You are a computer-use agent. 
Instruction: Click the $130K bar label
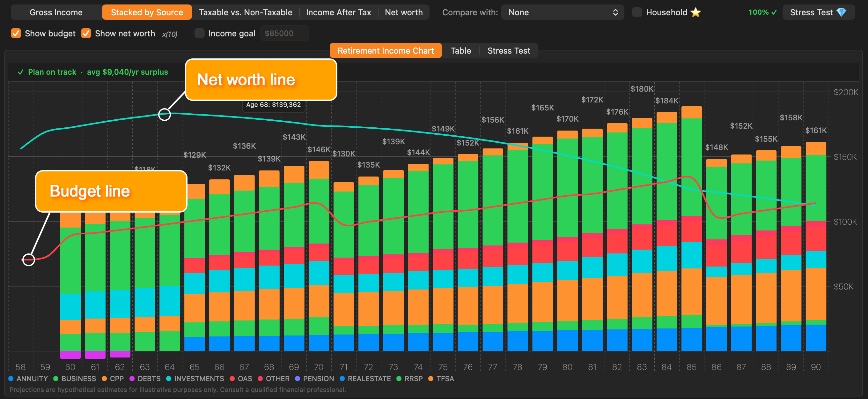pos(344,154)
